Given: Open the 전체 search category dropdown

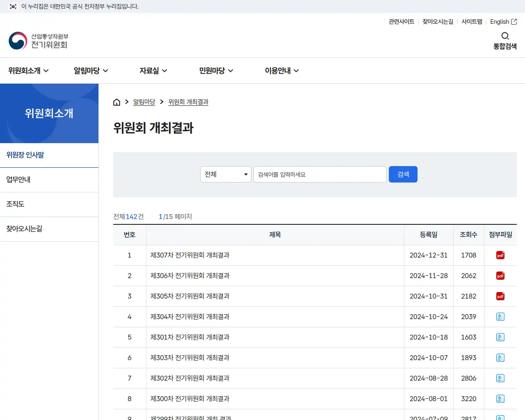Looking at the screenshot, I should pos(226,174).
